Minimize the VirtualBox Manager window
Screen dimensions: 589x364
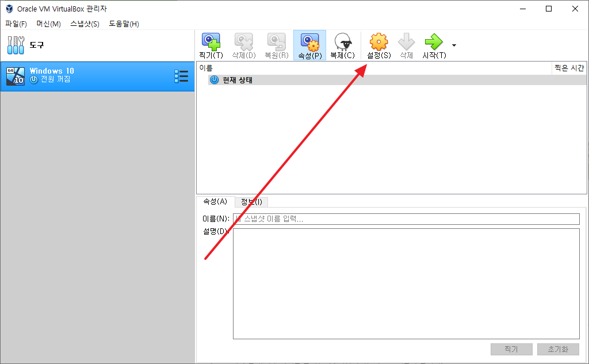click(522, 9)
